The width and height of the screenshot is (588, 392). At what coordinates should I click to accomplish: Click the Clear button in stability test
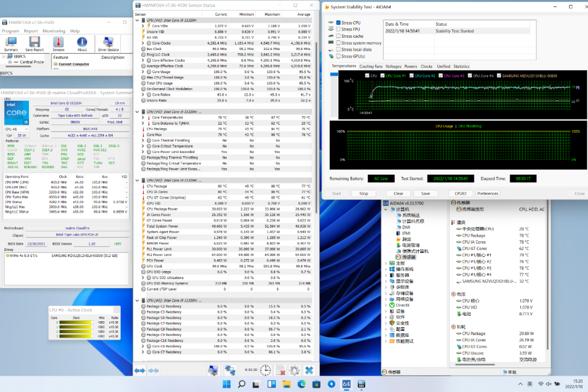click(398, 194)
